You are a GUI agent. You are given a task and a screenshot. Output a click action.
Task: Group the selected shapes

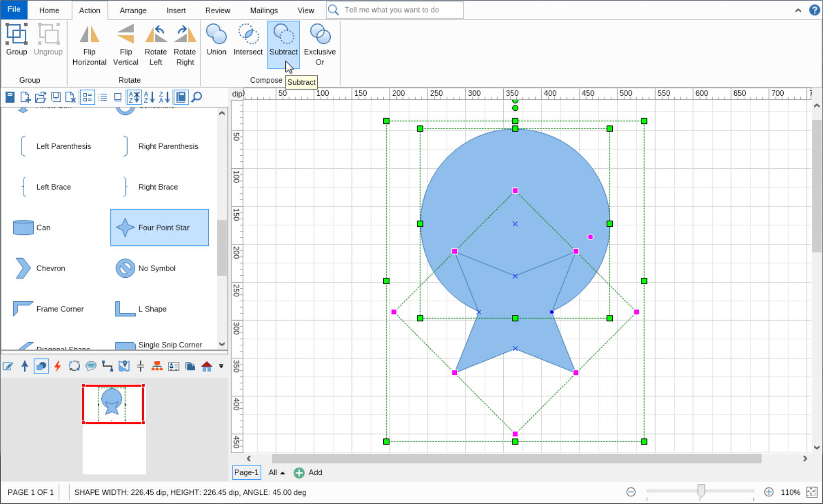point(16,43)
